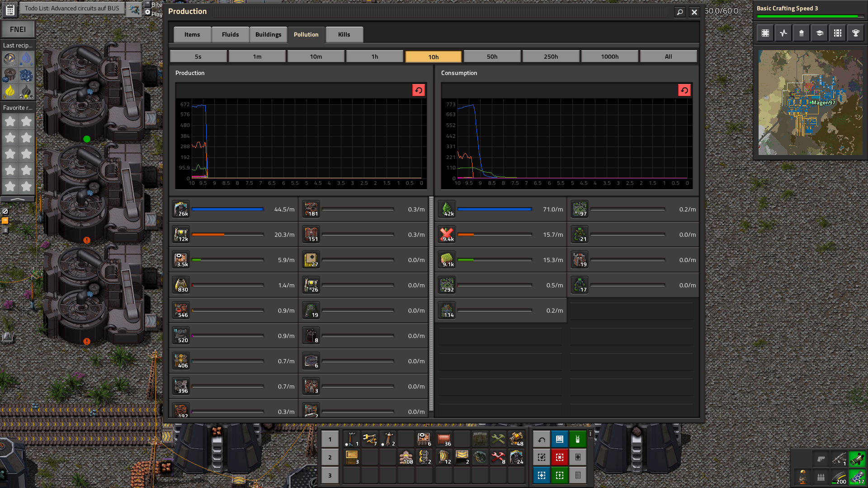
Task: Set time range to 50h
Action: (492, 56)
